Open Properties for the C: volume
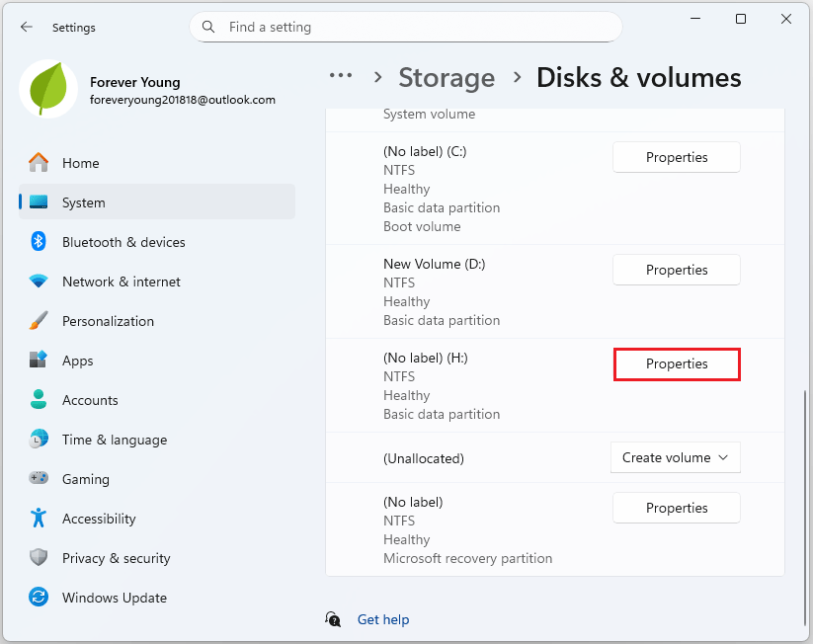Image resolution: width=813 pixels, height=644 pixels. 677,157
